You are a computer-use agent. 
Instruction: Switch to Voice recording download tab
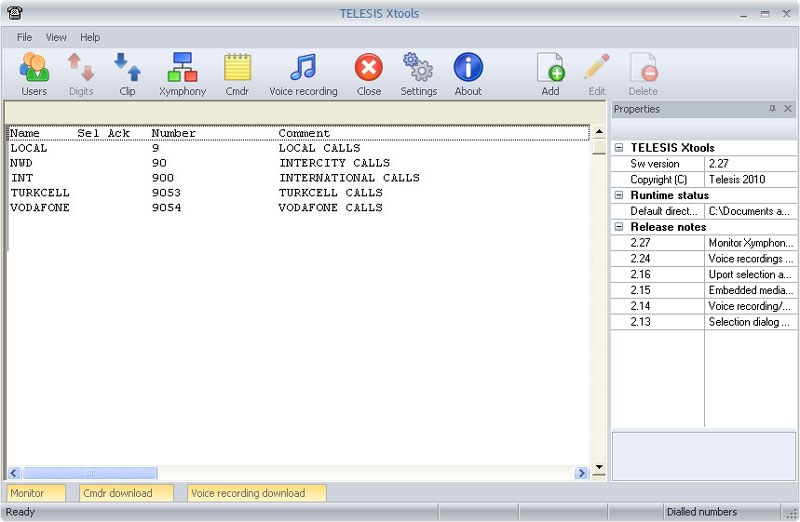click(256, 493)
